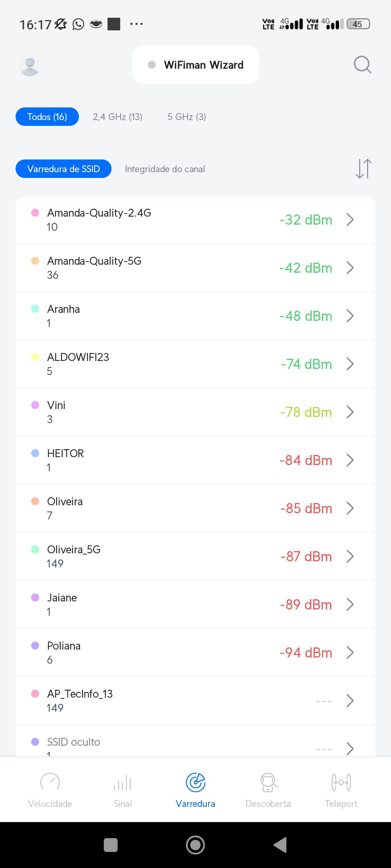Open the user profile avatar
This screenshot has width=391, height=868.
click(x=30, y=65)
